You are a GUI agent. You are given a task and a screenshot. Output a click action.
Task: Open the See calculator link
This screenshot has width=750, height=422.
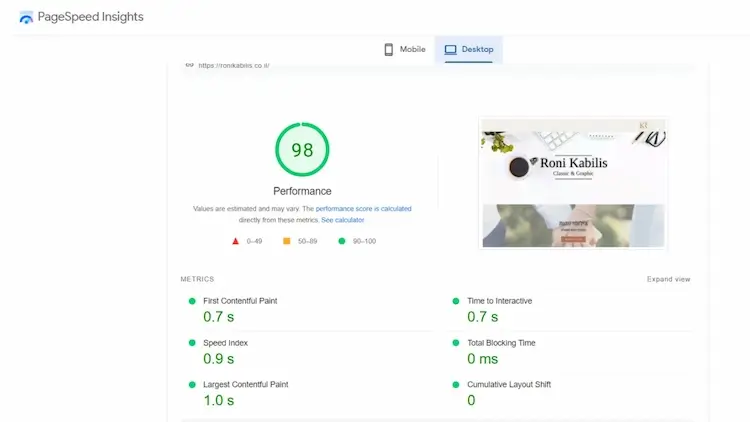pyautogui.click(x=342, y=219)
